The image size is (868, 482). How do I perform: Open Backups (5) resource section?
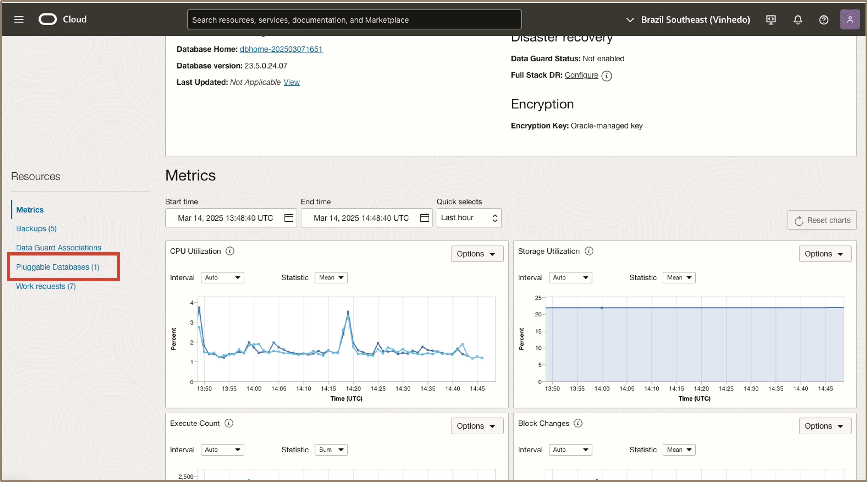pos(36,229)
